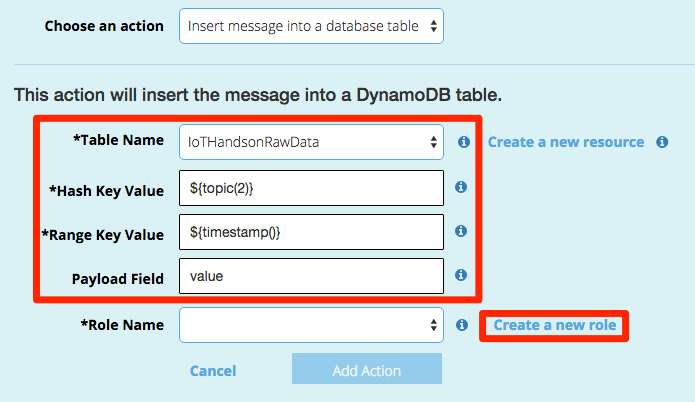Show info for Hash Key Value field
Viewport: 695px width, 402px height.
pyautogui.click(x=461, y=187)
